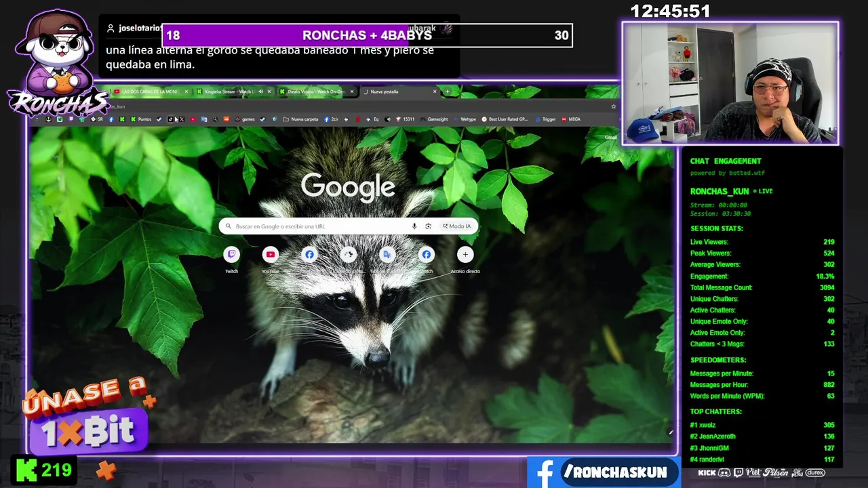Switch to 'LAS DOS CARAS DE LA MONE' tab
Image resolution: width=868 pixels, height=488 pixels.
click(150, 91)
